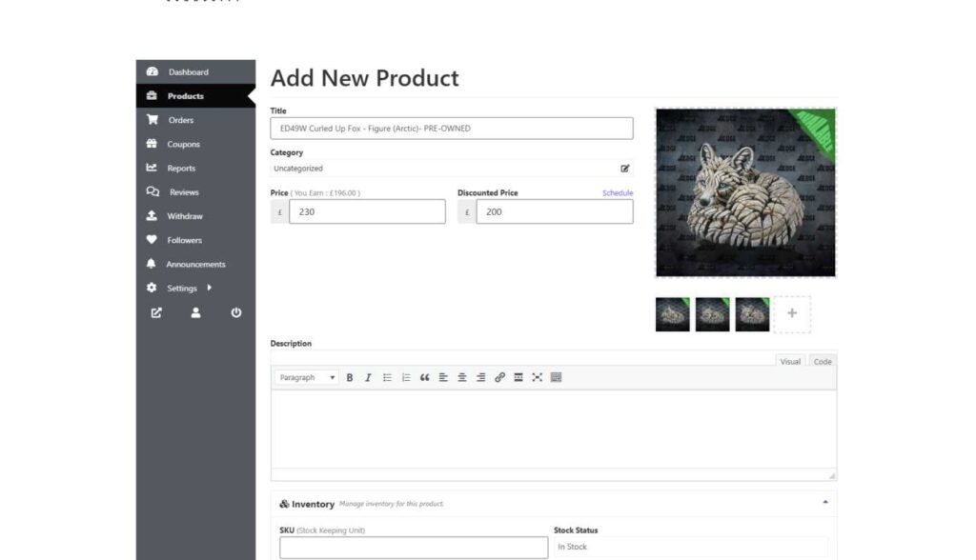Screen dimensions: 976x560
Task: Open Orders from the sidebar menu
Action: tap(180, 120)
